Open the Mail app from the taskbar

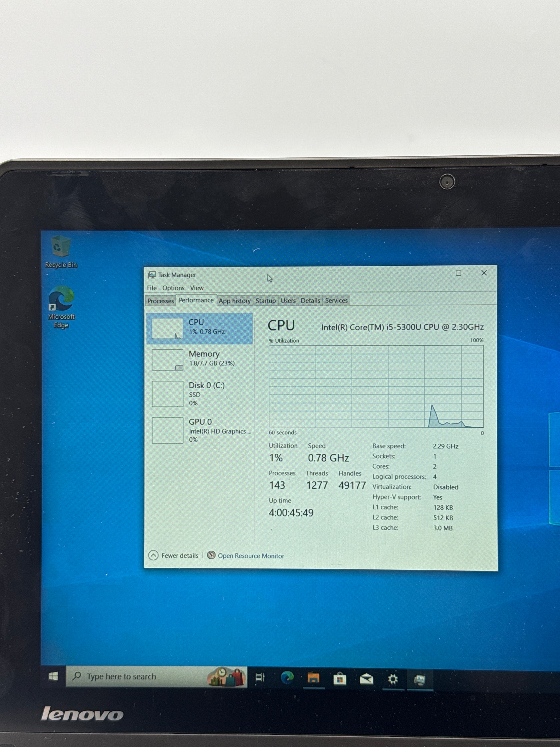pyautogui.click(x=366, y=679)
